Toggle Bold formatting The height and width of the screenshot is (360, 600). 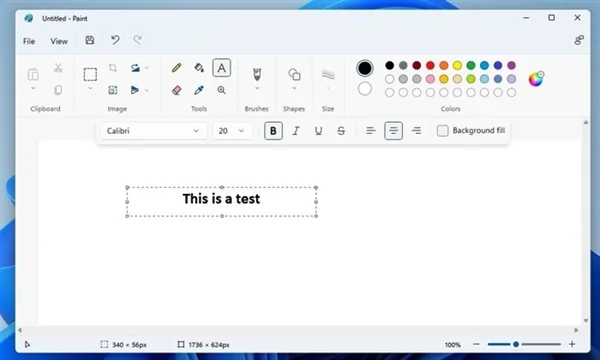coord(273,131)
